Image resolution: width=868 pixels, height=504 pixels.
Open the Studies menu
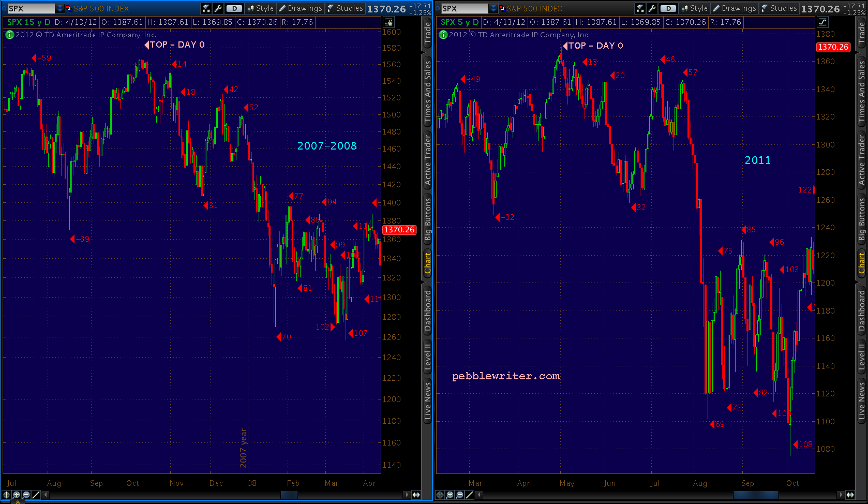coord(345,8)
